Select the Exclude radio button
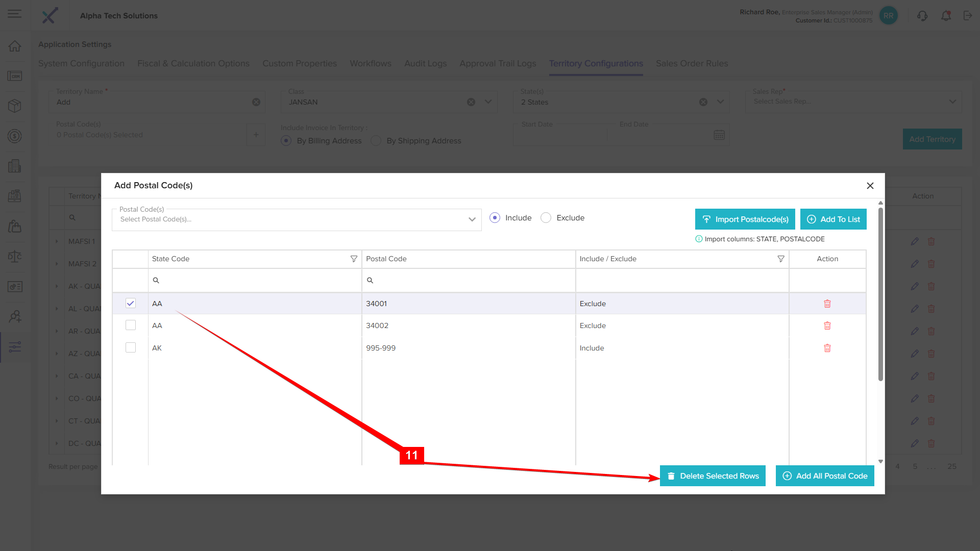980x551 pixels. pyautogui.click(x=546, y=218)
